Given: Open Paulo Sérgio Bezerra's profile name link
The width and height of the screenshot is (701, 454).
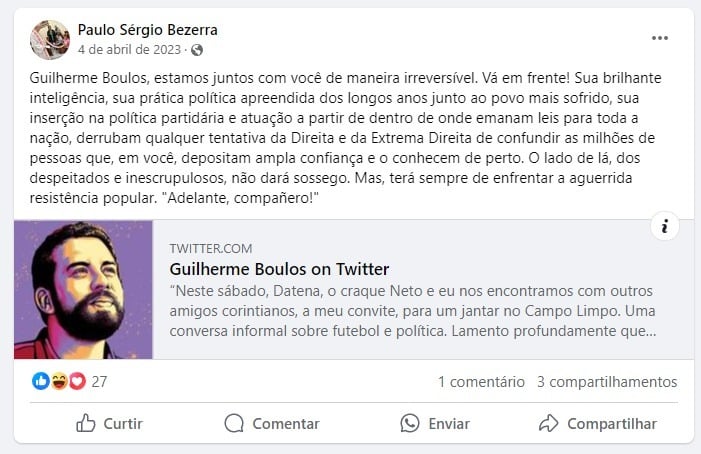Looking at the screenshot, I should pyautogui.click(x=147, y=30).
